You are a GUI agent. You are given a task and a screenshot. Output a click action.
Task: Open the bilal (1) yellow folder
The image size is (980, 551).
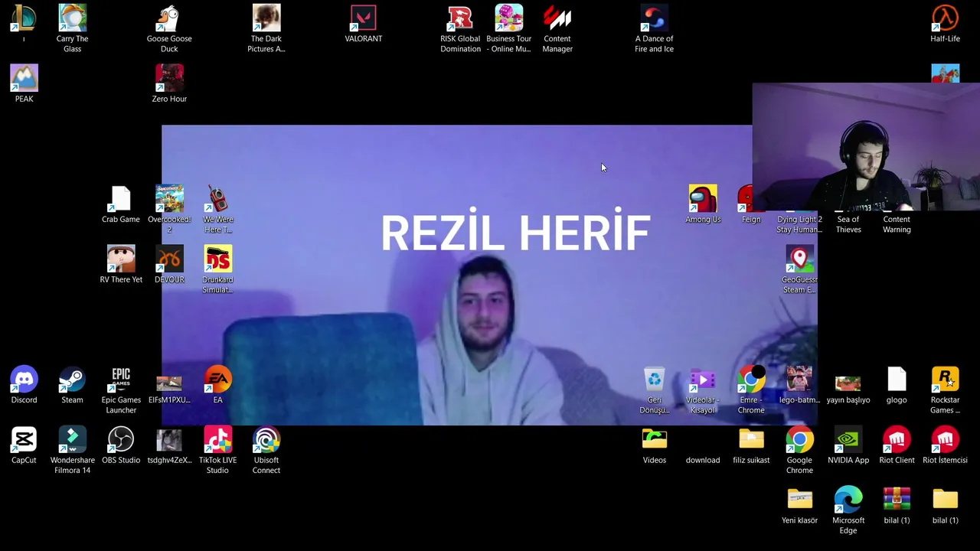pyautogui.click(x=945, y=500)
